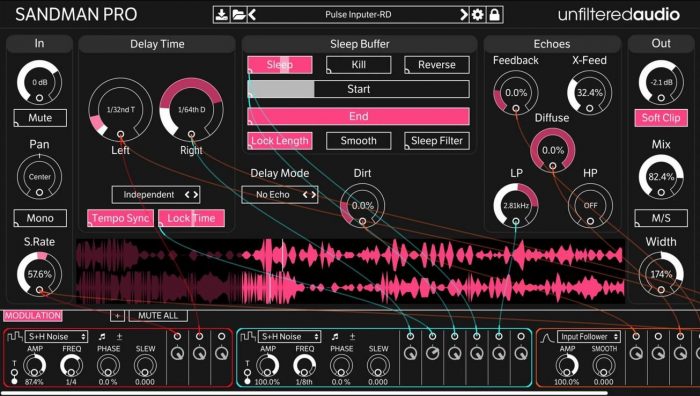The width and height of the screenshot is (700, 396).
Task: Click the add modulator plus icon
Action: click(x=117, y=316)
